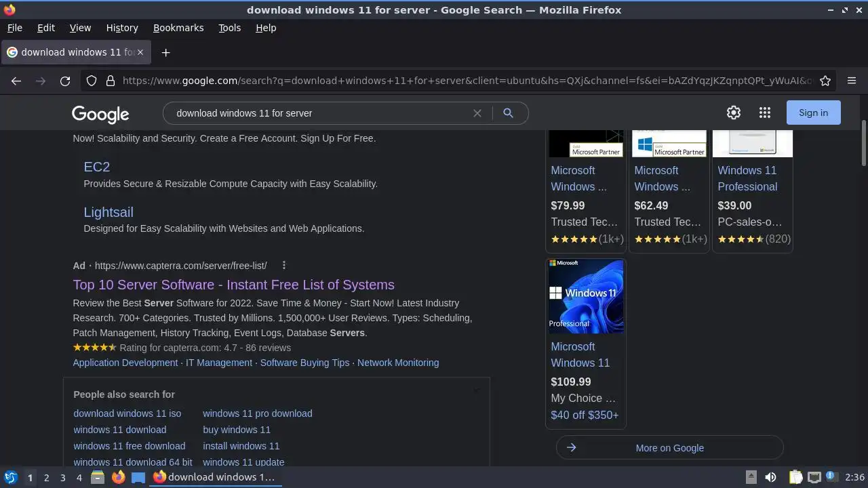
Task: Open the History menu
Action: [122, 28]
